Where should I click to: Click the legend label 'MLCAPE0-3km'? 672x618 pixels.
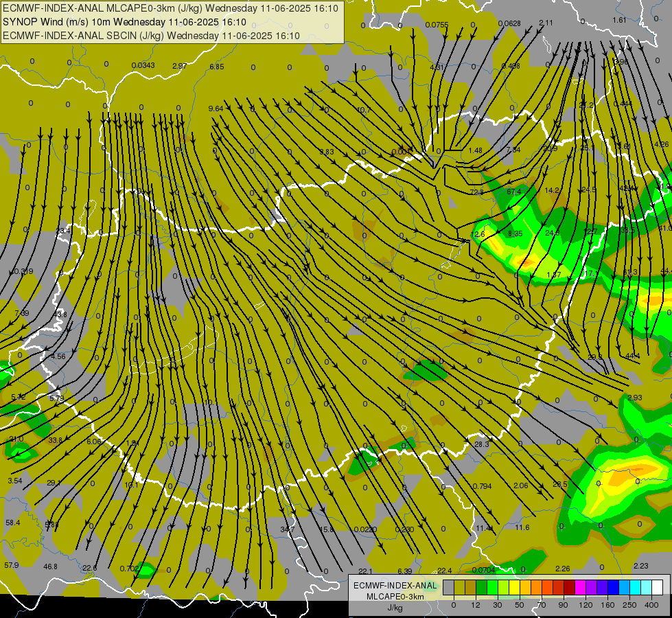click(395, 597)
